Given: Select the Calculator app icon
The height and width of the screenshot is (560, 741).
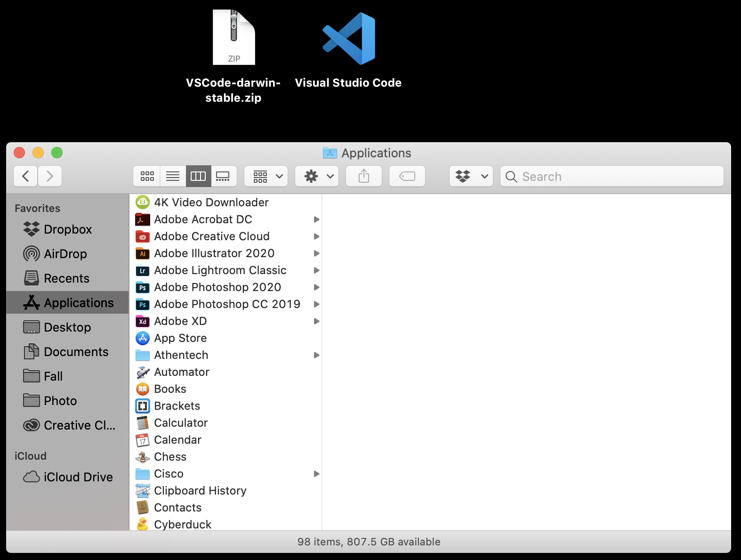Looking at the screenshot, I should [143, 423].
